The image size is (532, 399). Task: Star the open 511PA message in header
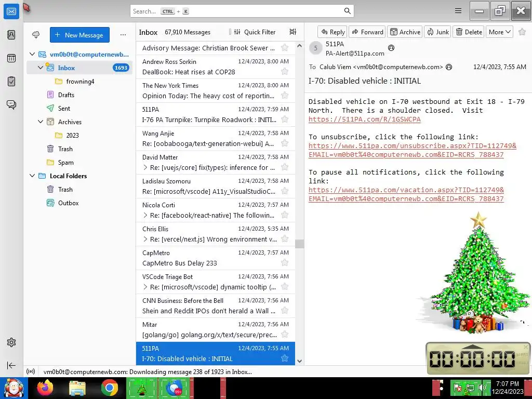coord(522,32)
